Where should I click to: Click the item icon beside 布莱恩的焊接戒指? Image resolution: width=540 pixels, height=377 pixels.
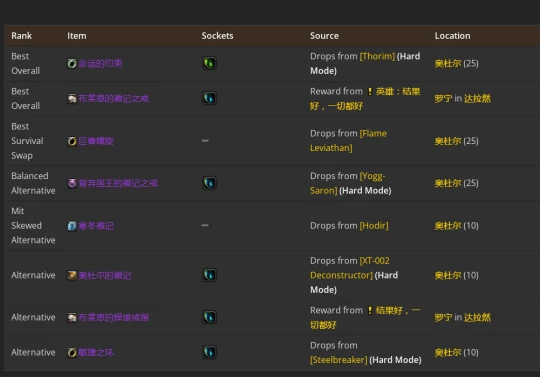(72, 317)
